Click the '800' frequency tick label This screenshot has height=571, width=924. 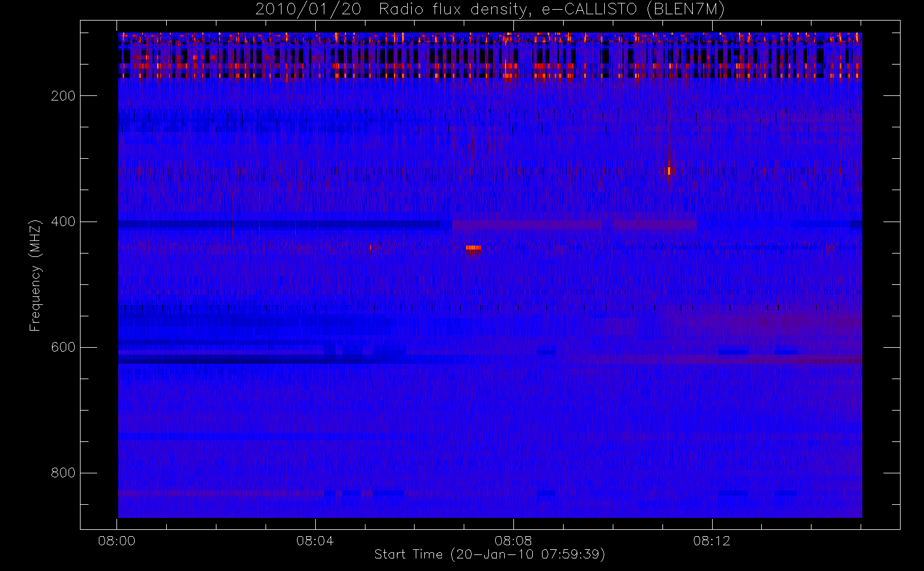(x=63, y=473)
